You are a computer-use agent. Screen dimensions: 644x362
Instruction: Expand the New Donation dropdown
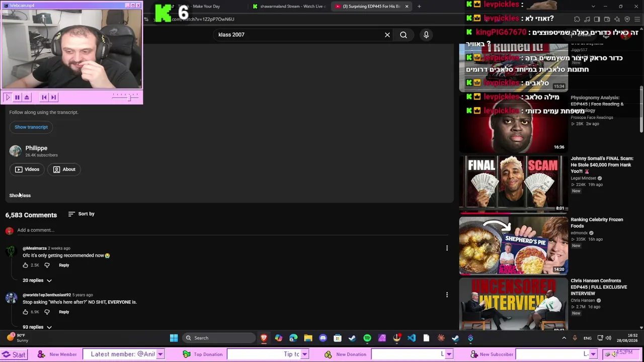tap(448, 354)
